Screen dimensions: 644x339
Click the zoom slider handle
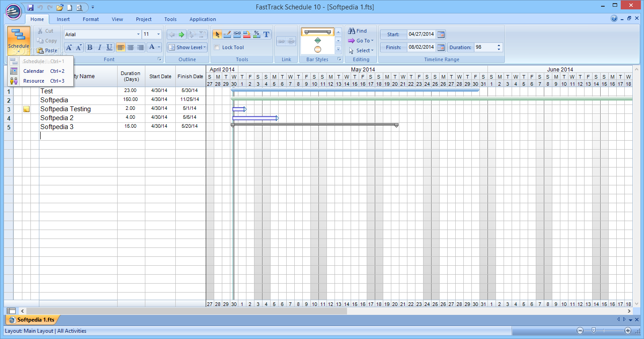pyautogui.click(x=593, y=331)
